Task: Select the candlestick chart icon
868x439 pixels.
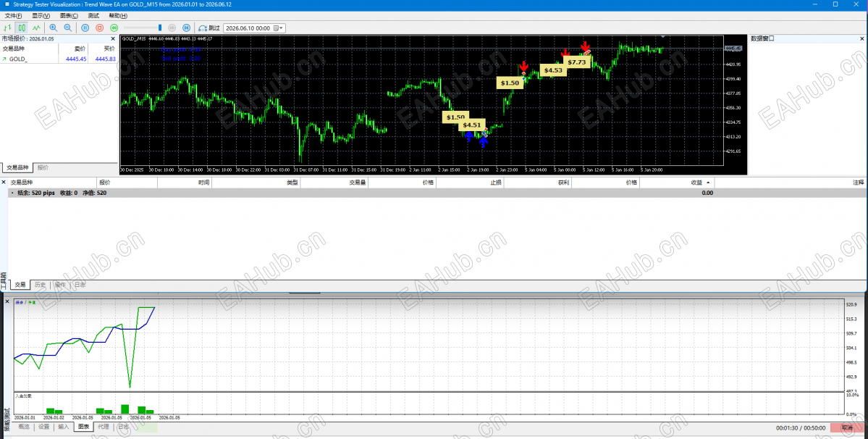Action: pos(22,28)
